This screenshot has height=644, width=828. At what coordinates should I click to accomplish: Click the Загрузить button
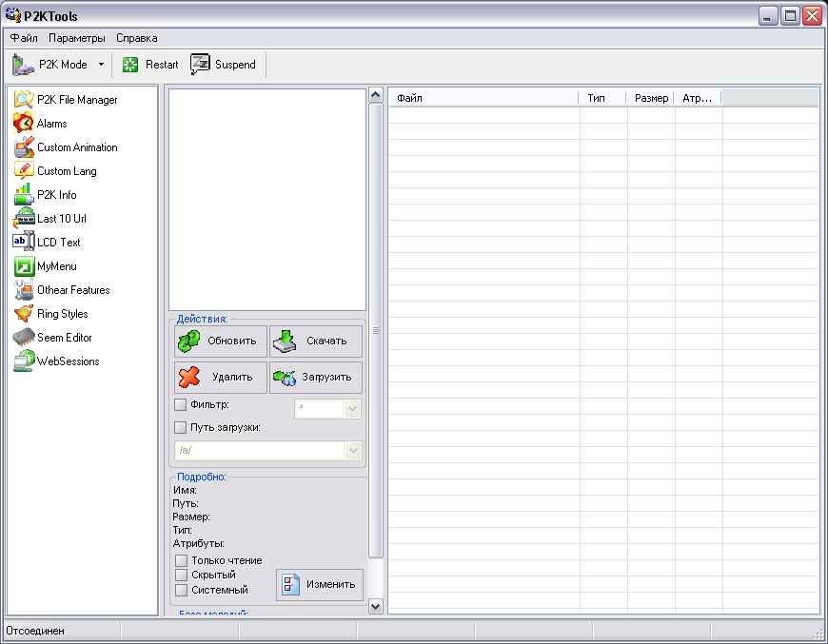316,377
